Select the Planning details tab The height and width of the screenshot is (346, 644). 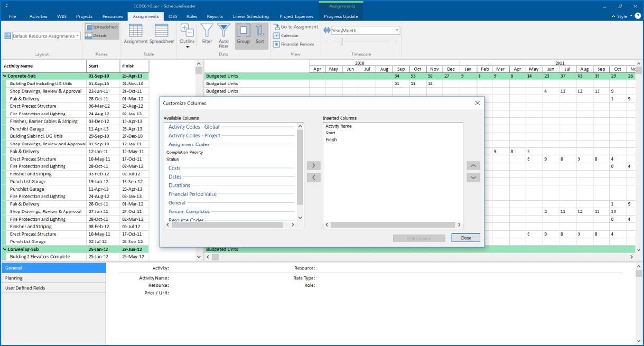tap(53, 278)
